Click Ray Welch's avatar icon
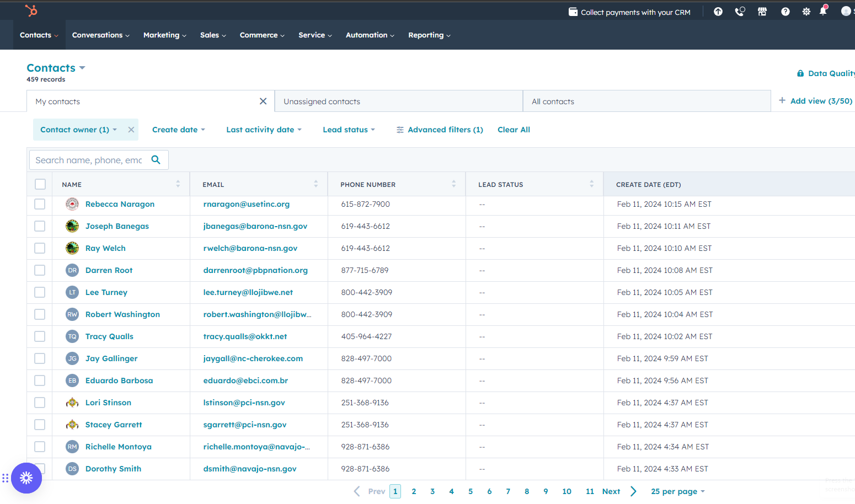The height and width of the screenshot is (504, 855). (x=72, y=248)
